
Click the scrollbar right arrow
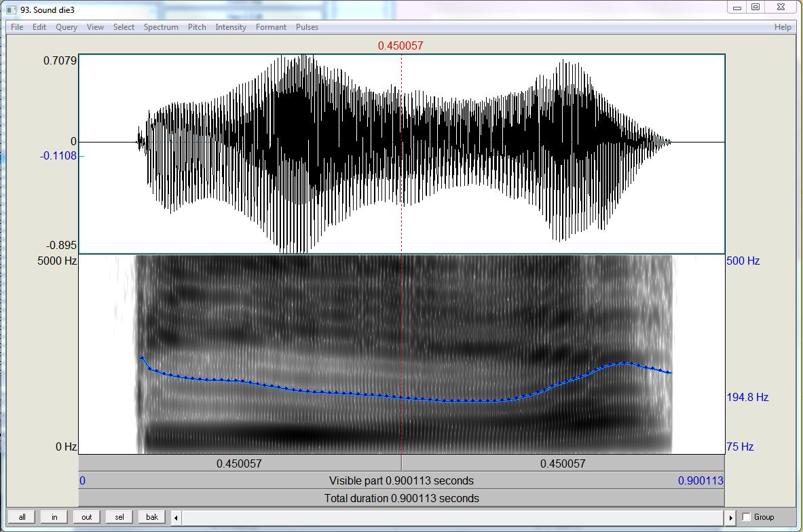(x=731, y=518)
